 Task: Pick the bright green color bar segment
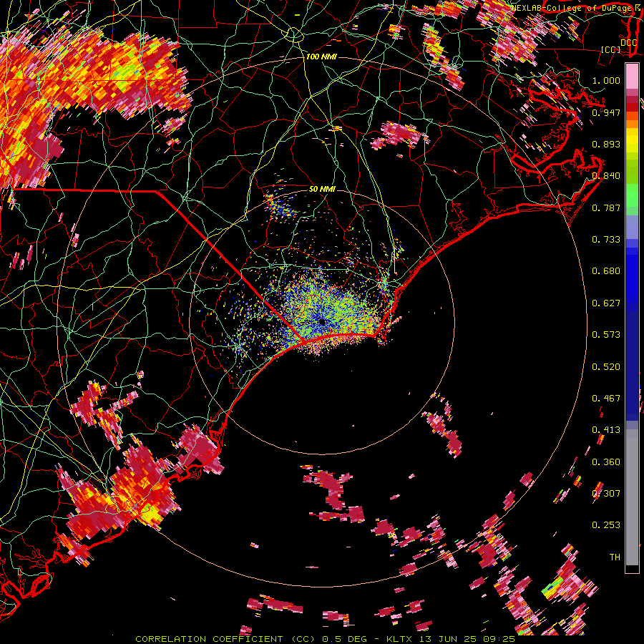pos(632,195)
